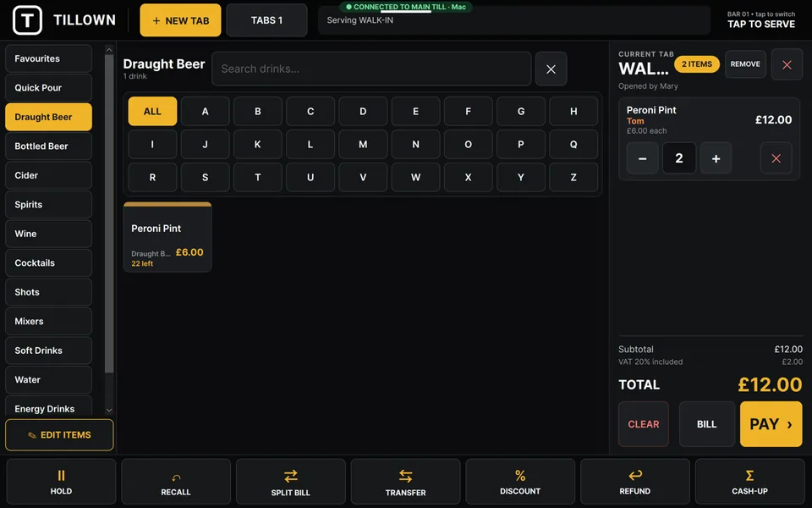Filter drinks by letter S
Viewport: 812px width, 508px height.
pos(205,177)
